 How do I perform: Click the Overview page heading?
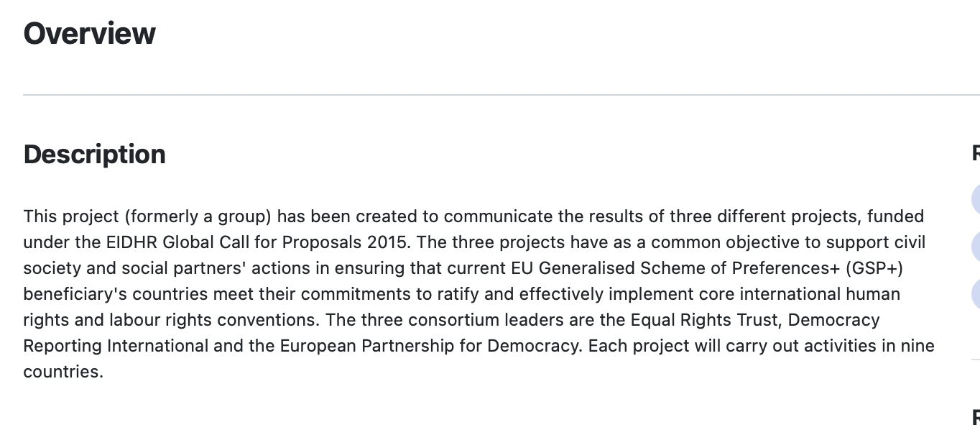89,34
